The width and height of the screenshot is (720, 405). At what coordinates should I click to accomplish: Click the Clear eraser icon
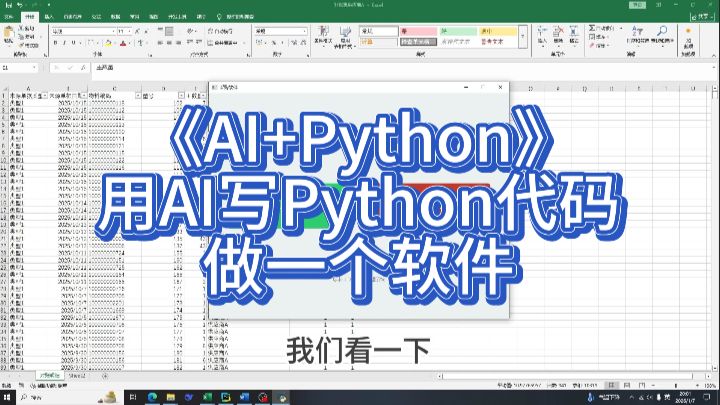(592, 45)
